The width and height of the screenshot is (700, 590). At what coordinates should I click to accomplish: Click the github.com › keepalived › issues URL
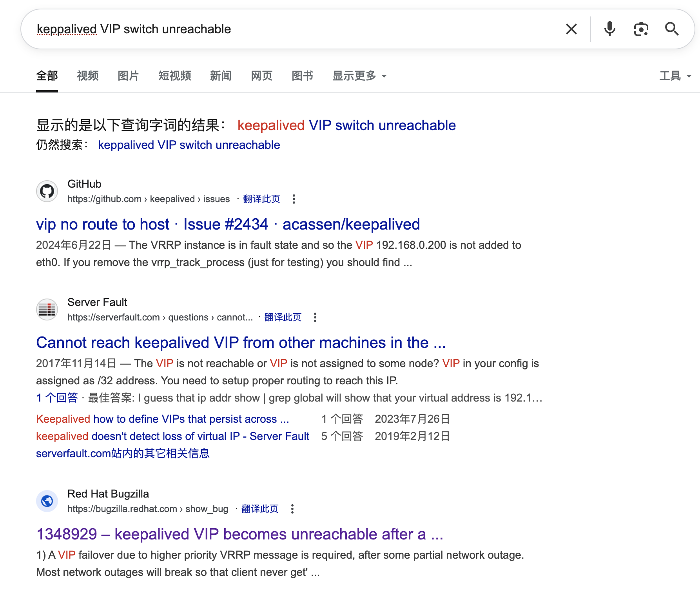point(149,199)
